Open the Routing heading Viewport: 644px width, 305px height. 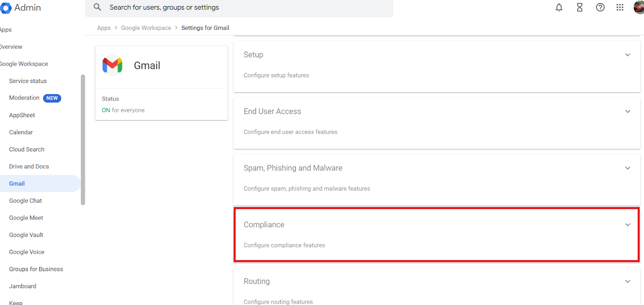(256, 281)
